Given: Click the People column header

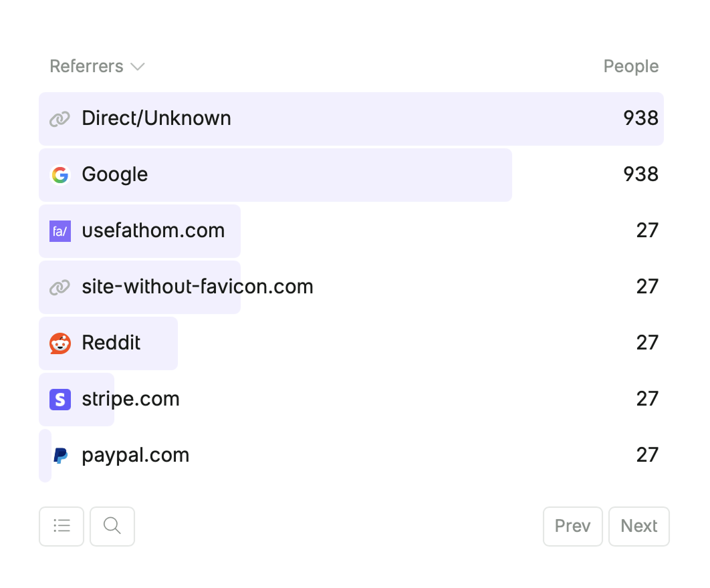Looking at the screenshot, I should pyautogui.click(x=630, y=66).
